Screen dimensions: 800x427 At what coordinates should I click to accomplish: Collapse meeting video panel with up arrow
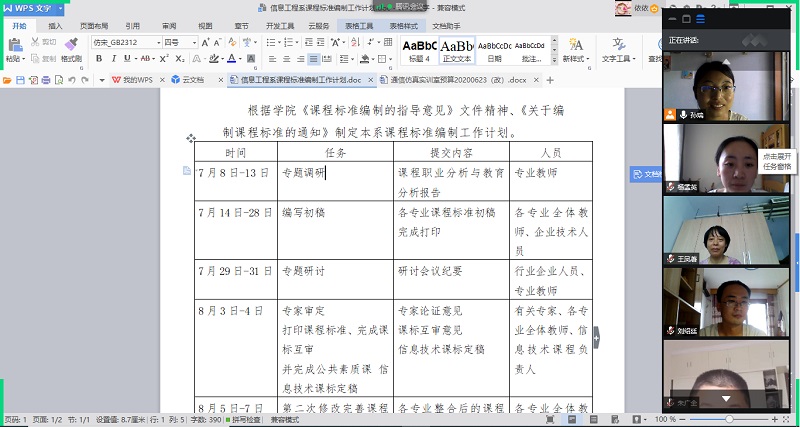[726, 62]
